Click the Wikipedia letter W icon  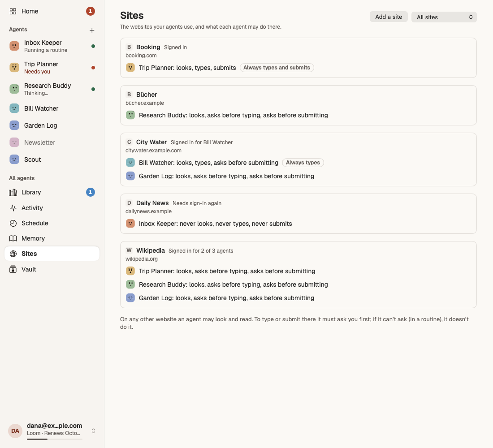coord(129,250)
